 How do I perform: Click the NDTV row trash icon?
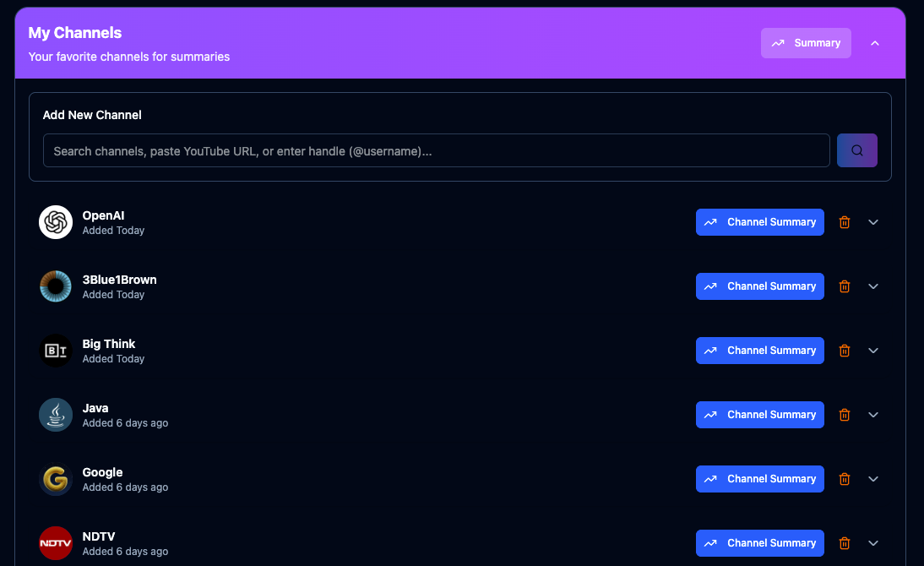coord(844,543)
